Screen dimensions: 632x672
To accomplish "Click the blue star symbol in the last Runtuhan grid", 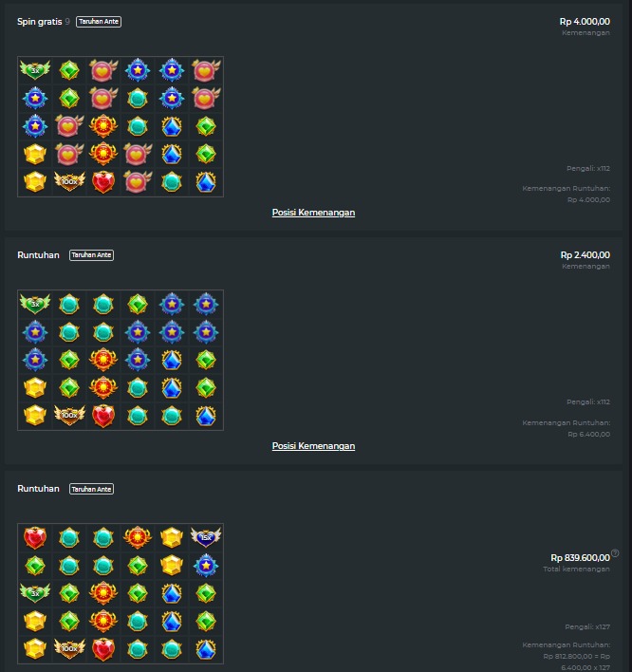I will click(206, 566).
